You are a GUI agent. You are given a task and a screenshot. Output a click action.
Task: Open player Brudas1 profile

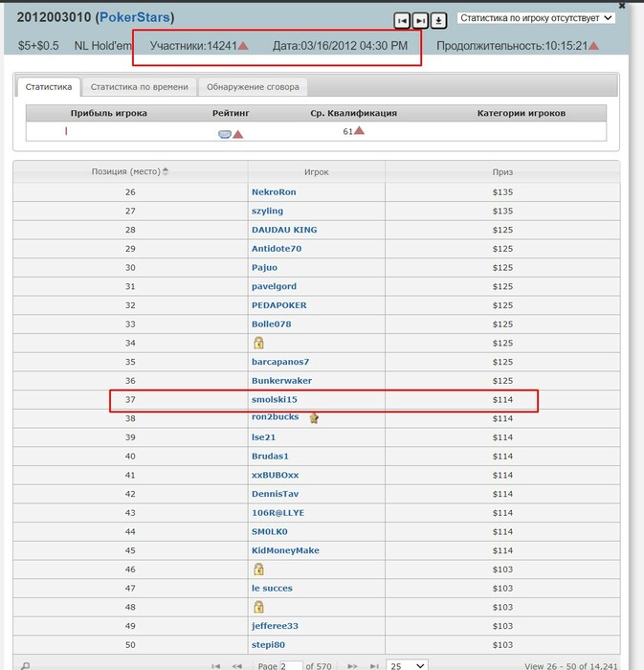pyautogui.click(x=270, y=456)
